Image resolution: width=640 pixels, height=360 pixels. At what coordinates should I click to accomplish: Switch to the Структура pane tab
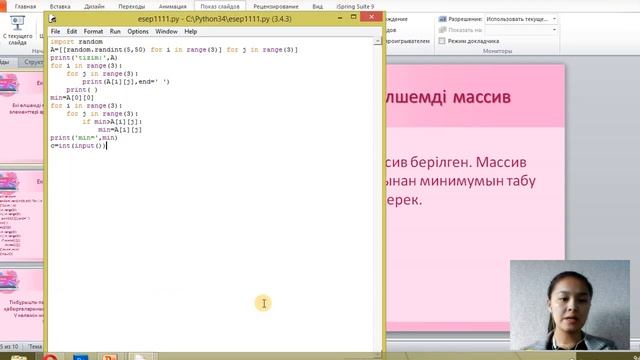pos(33,62)
